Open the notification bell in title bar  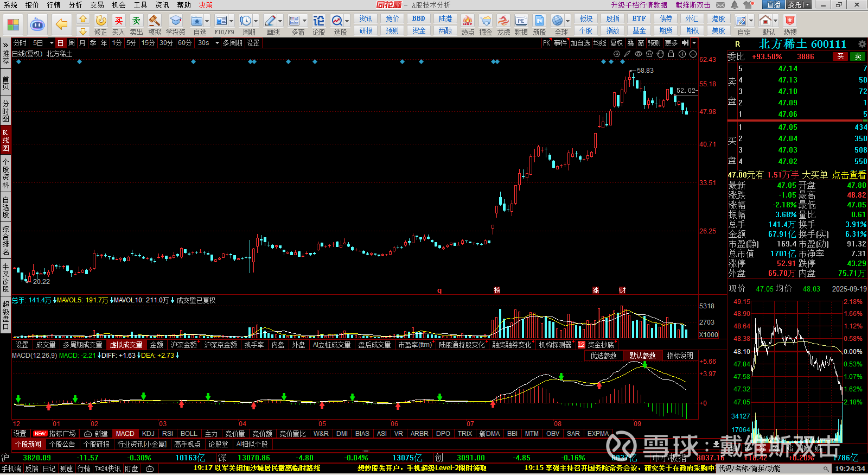tap(734, 5)
